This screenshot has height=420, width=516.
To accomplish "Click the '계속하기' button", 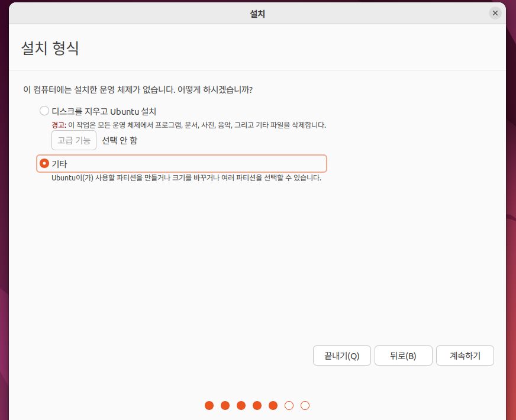I will tap(465, 356).
